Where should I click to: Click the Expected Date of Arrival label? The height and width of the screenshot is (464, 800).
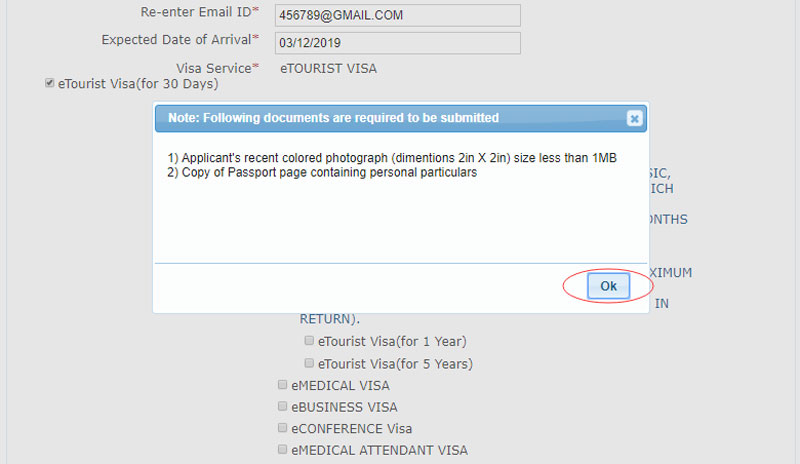pos(180,40)
